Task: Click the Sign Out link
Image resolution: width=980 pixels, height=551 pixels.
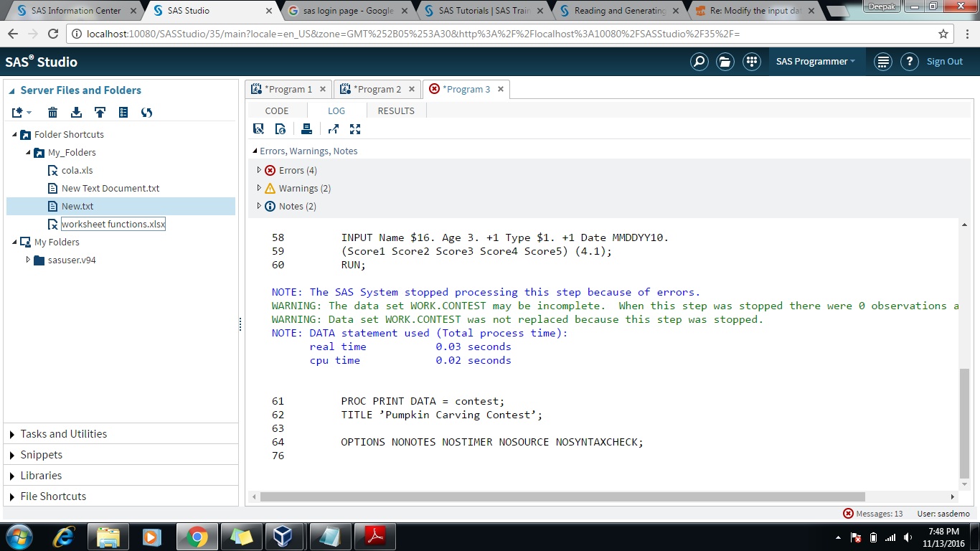Action: (944, 61)
